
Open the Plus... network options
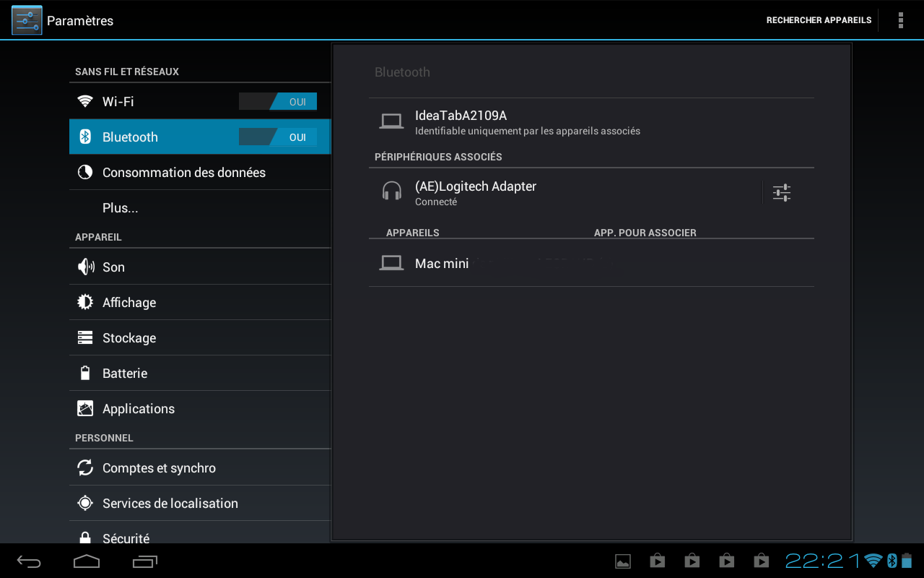[x=200, y=207]
